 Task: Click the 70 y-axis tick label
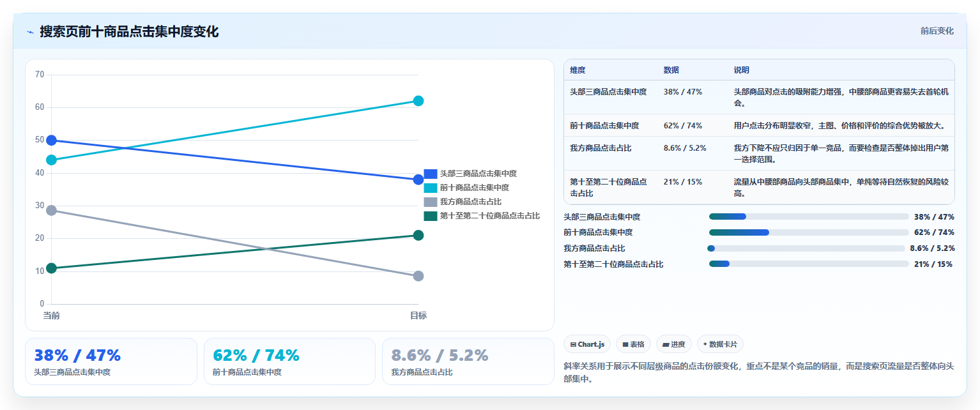pyautogui.click(x=40, y=75)
